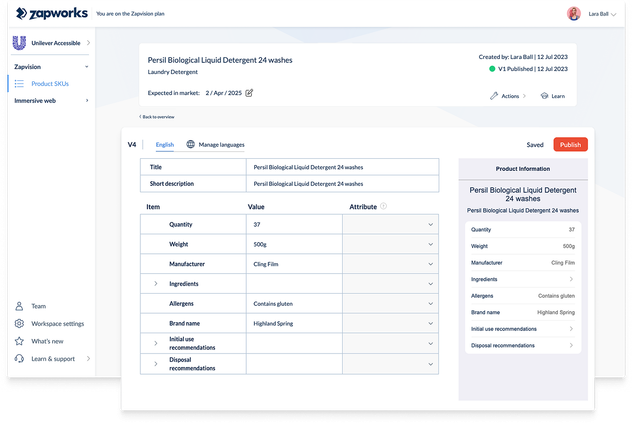
Task: Click the Manage languages globe icon
Action: tap(191, 144)
